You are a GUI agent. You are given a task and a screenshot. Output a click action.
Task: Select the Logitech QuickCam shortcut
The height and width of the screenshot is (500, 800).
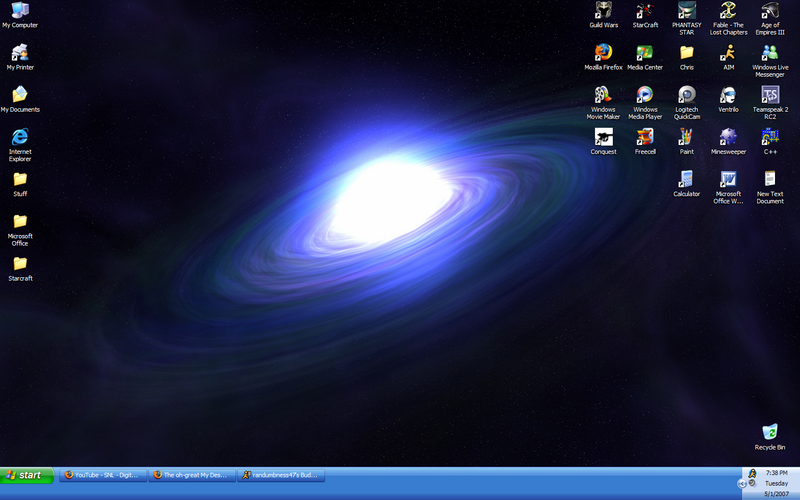[x=687, y=103]
